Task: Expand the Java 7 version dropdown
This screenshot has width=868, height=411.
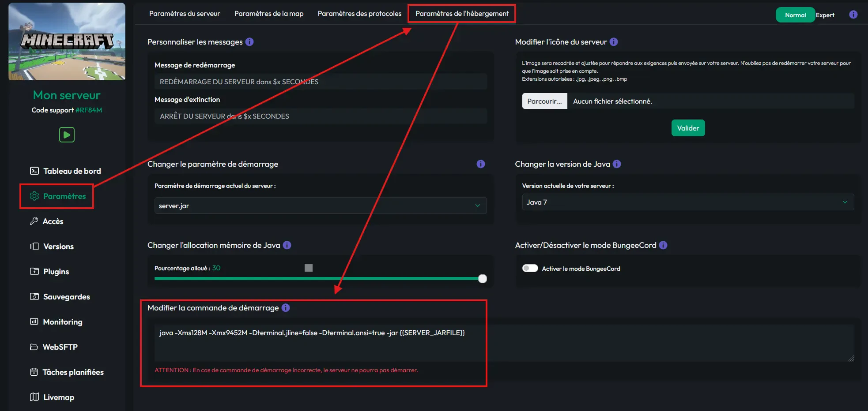Action: coord(688,202)
